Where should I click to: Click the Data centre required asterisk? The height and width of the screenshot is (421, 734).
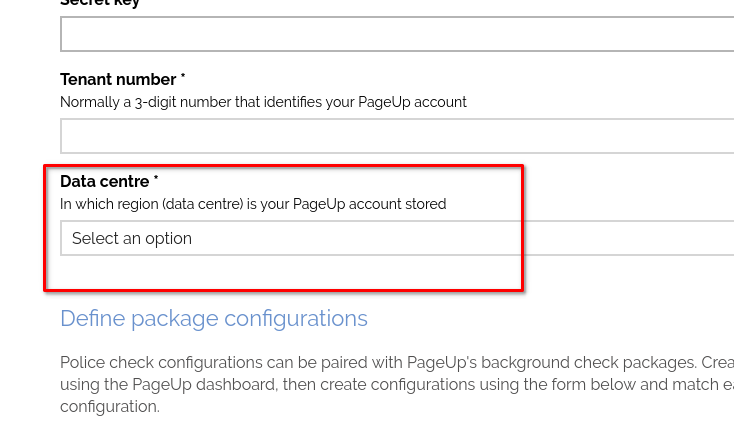tap(156, 180)
